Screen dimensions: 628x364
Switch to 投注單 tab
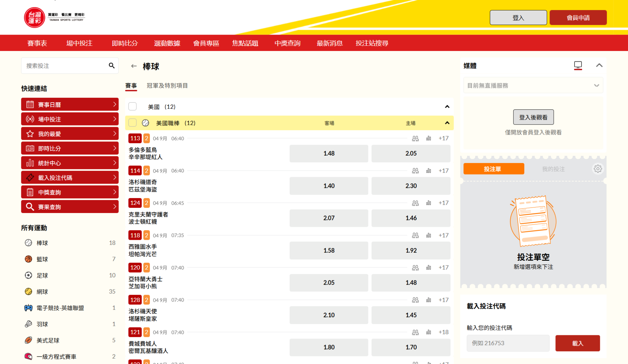coord(494,169)
